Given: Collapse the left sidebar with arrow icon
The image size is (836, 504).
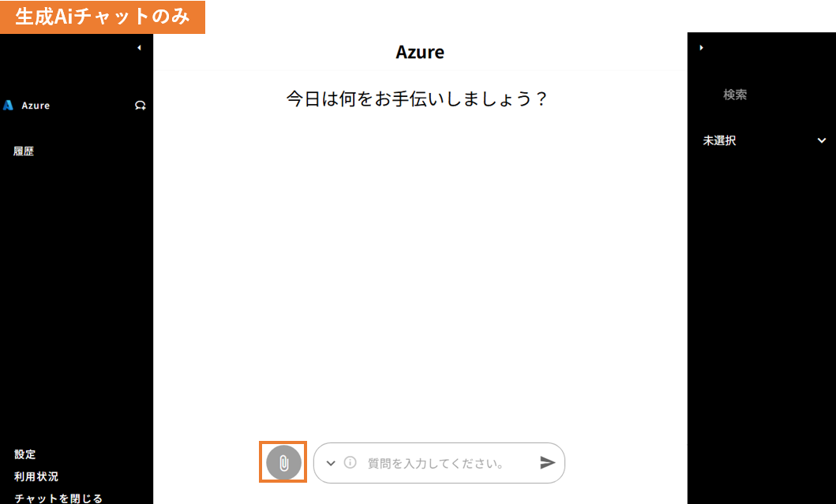Looking at the screenshot, I should pyautogui.click(x=139, y=48).
